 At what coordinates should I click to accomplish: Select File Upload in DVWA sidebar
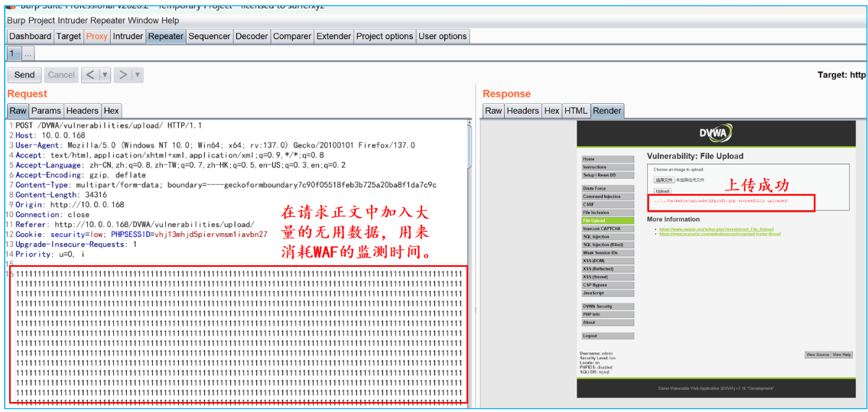tap(608, 221)
